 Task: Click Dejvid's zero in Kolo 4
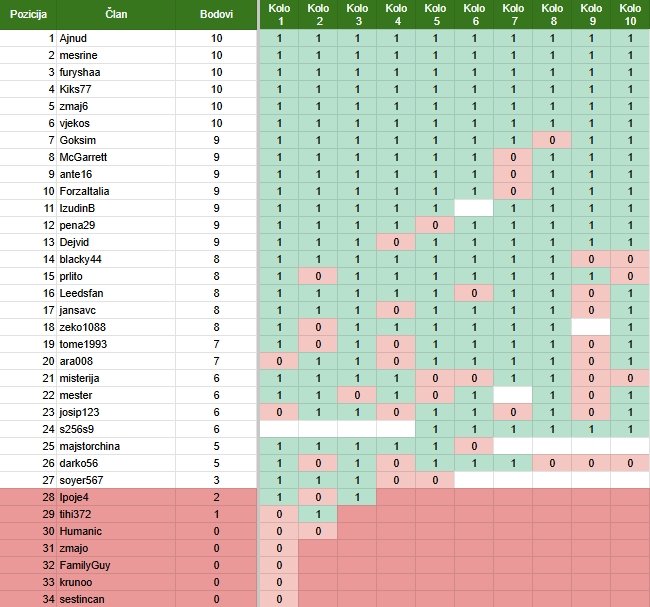(x=397, y=242)
